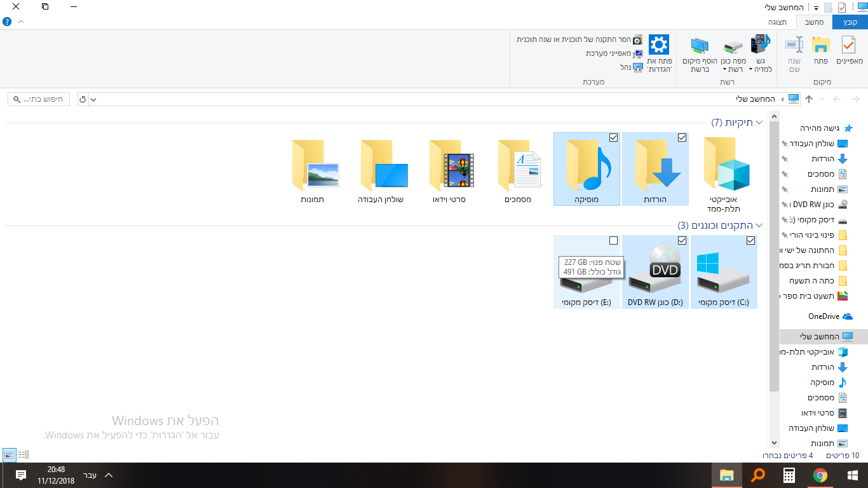Viewport: 868px width, 488px height.
Task: Uncheck the DVD RW (D:) drive checkbox
Action: coord(682,241)
